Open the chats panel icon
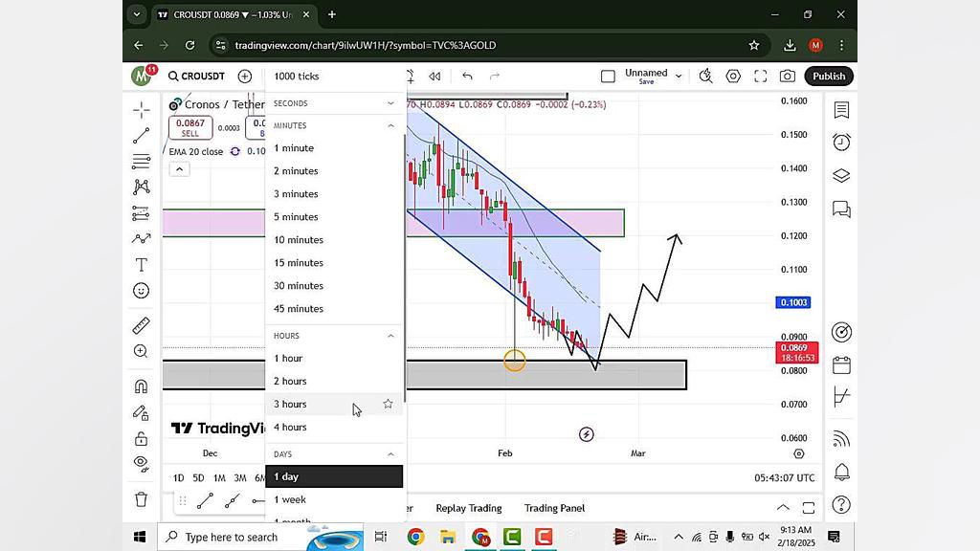The height and width of the screenshot is (551, 980). click(841, 209)
